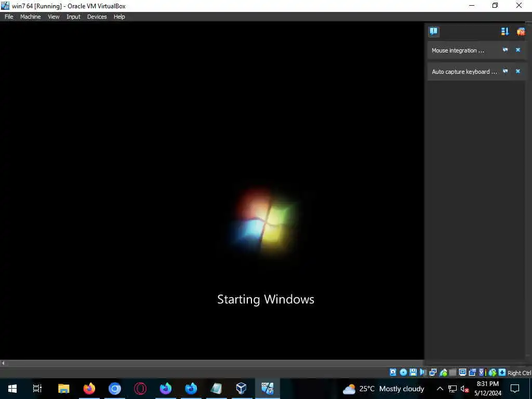This screenshot has width=532, height=399.
Task: Open the weather widget showing 25°C
Action: [x=383, y=389]
